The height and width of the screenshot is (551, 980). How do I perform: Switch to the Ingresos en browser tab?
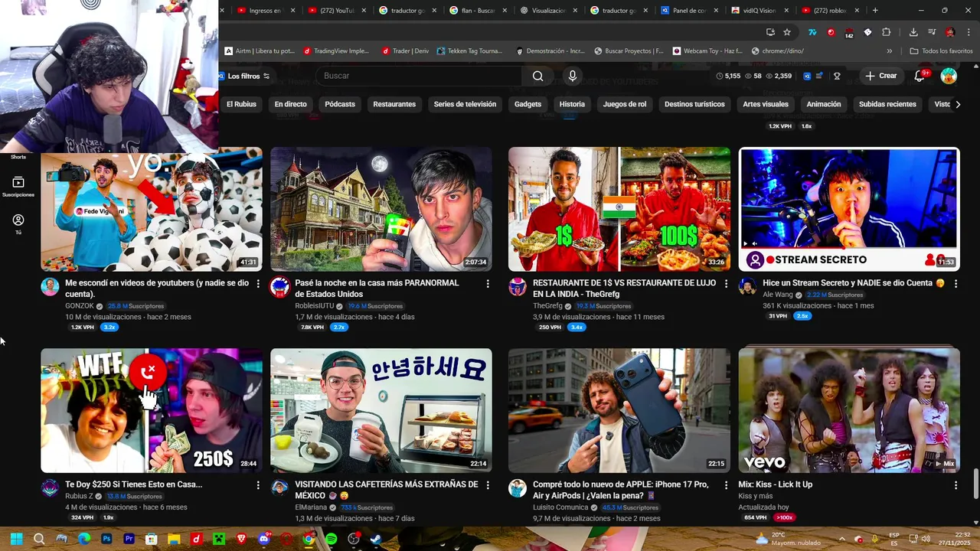coord(265,11)
